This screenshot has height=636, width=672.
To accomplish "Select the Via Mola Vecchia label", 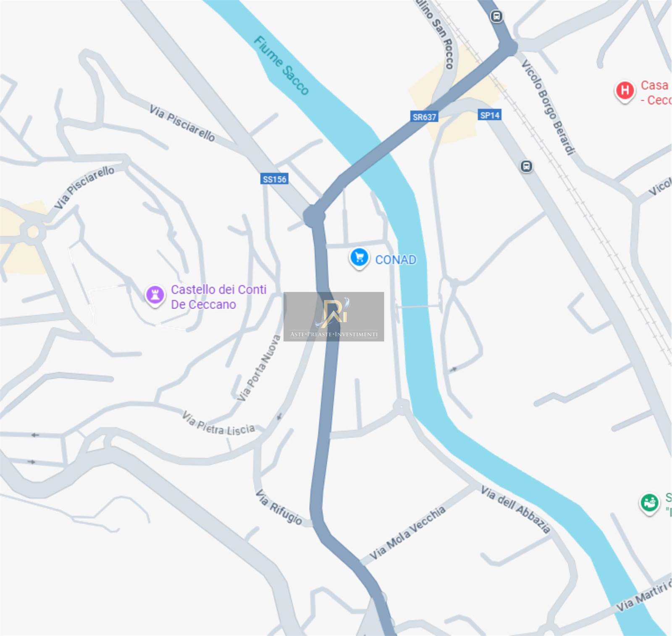I will (407, 533).
